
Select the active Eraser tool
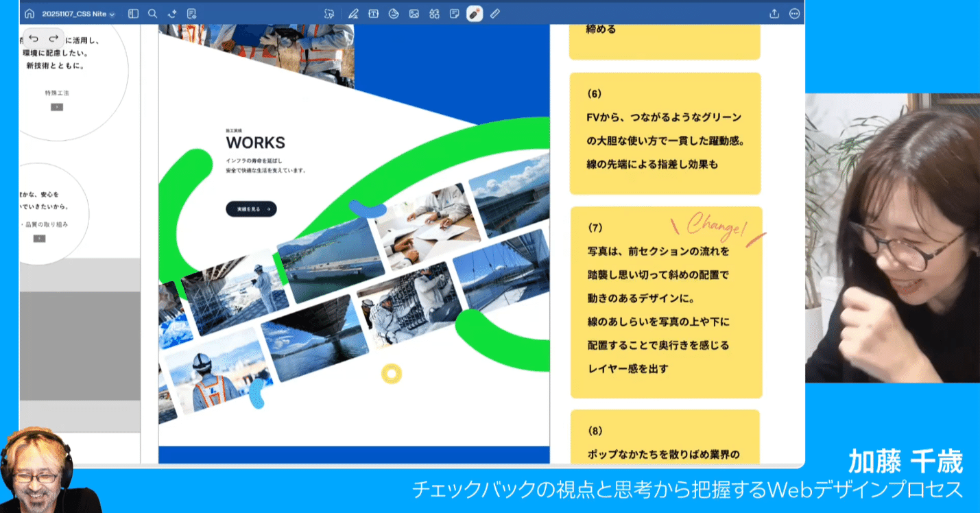click(474, 13)
